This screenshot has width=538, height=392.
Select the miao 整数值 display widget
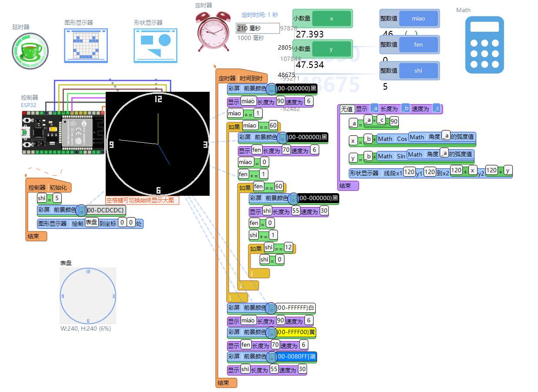click(409, 18)
